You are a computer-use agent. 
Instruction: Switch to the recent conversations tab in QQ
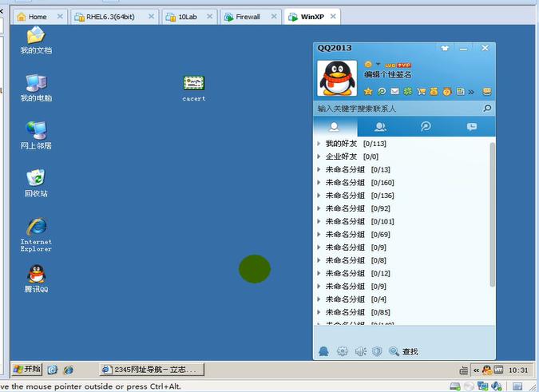click(472, 127)
